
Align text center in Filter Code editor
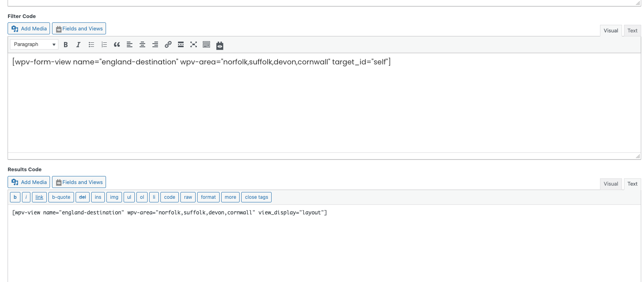point(142,45)
